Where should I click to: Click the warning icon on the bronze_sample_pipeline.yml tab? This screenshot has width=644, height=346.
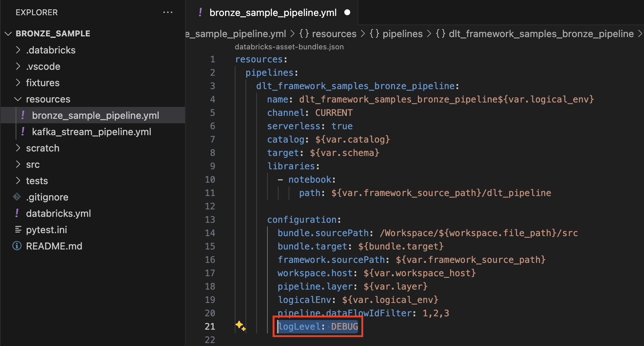200,12
